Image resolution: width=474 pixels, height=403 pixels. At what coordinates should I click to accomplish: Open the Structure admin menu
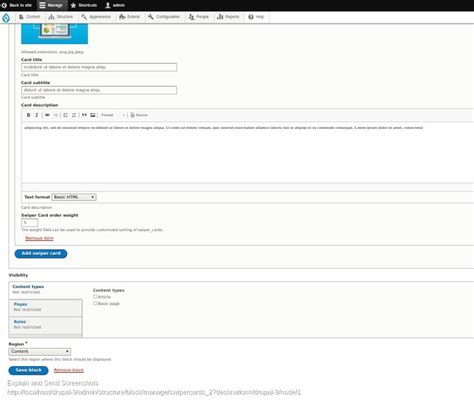60,17
